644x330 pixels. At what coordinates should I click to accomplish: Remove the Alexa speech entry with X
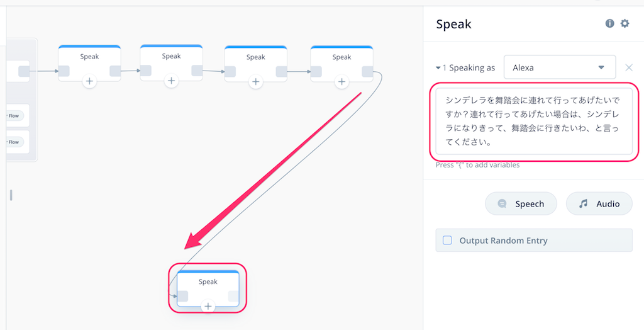point(629,67)
